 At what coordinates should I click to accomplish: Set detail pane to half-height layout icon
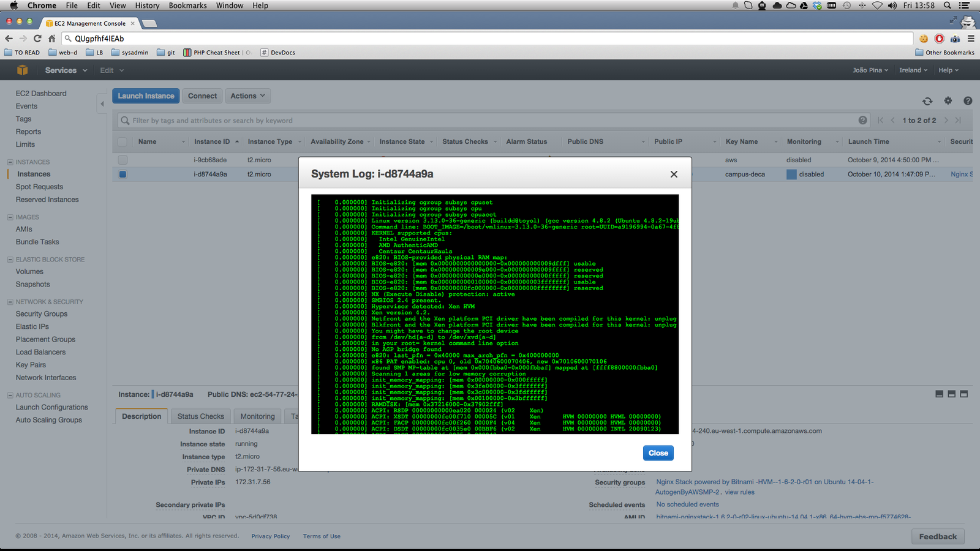952,394
